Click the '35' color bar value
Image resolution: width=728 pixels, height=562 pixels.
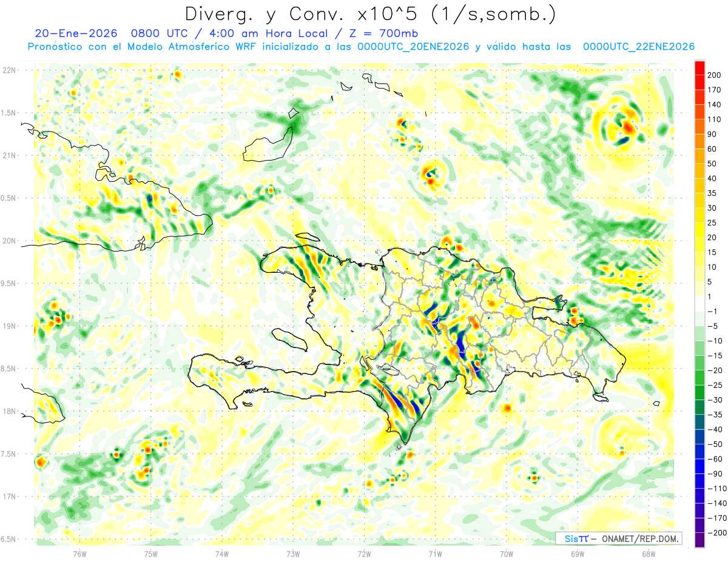tap(712, 193)
